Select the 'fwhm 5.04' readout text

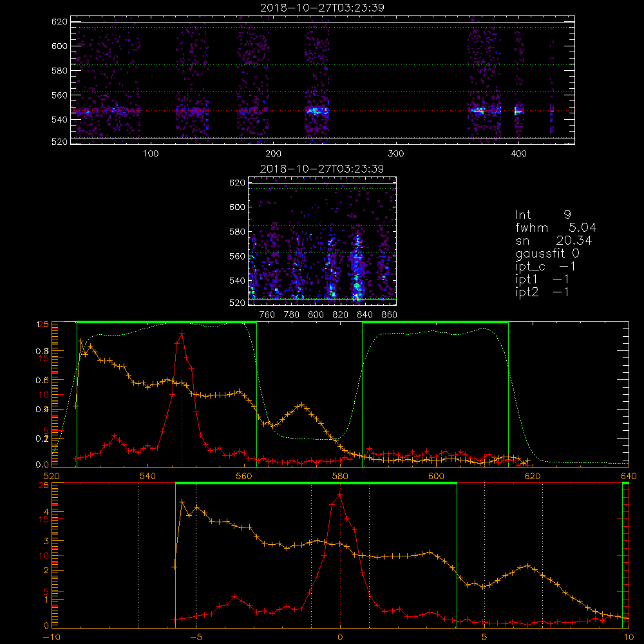[x=556, y=227]
